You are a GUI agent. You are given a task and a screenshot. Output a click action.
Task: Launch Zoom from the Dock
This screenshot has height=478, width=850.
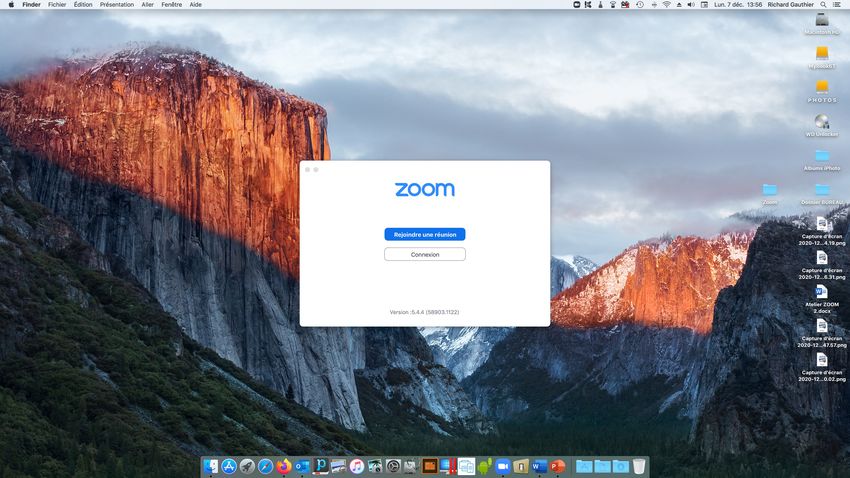coord(503,467)
